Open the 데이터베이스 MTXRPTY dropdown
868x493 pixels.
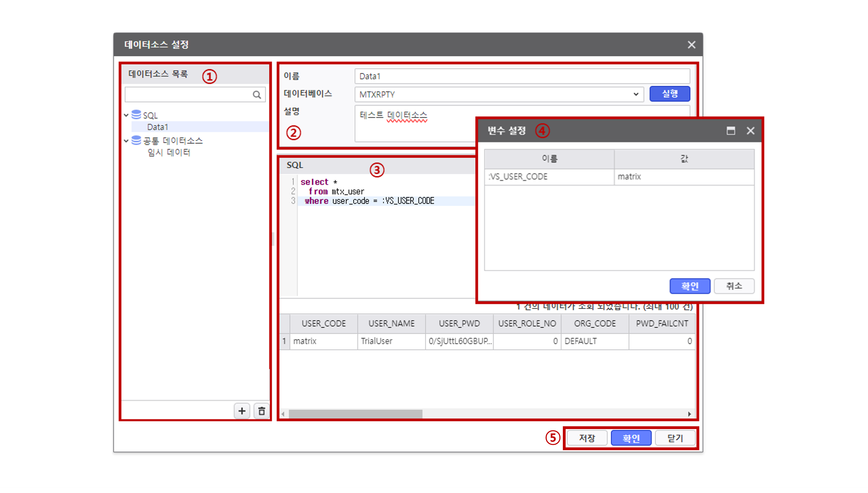tap(635, 94)
